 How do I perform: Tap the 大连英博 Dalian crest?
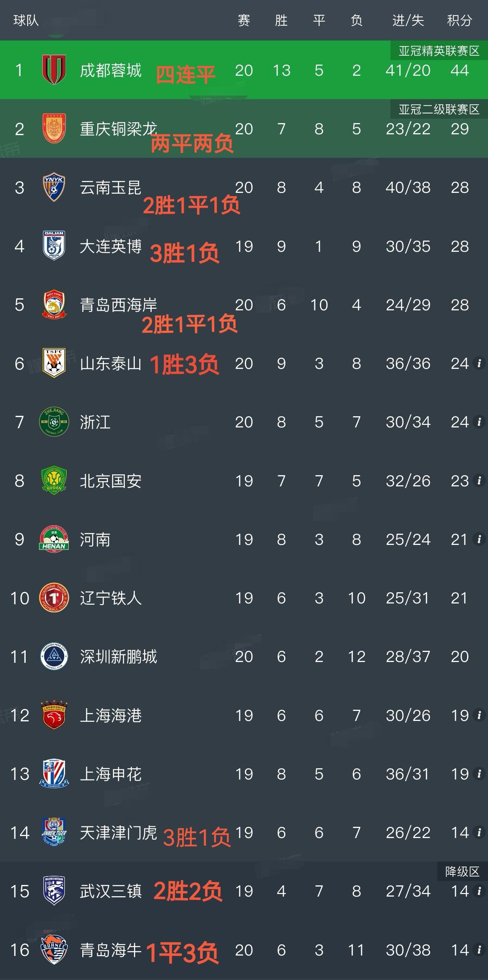click(x=54, y=246)
